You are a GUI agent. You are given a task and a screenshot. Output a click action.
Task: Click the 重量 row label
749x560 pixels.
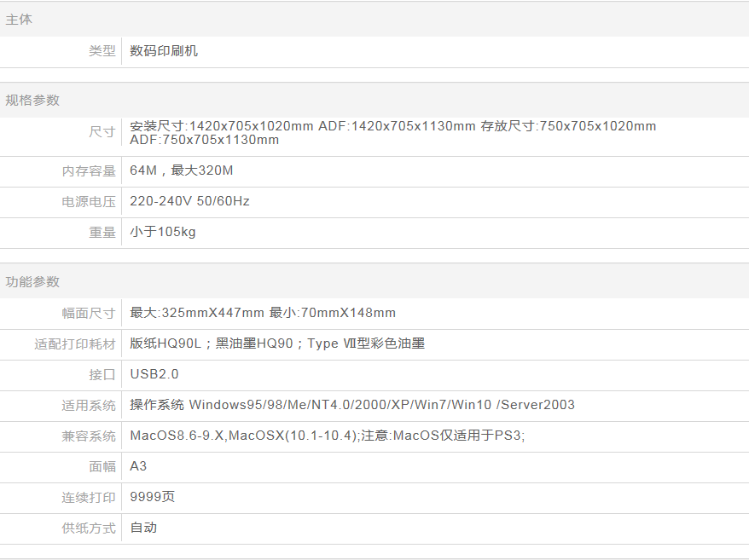pos(102,233)
